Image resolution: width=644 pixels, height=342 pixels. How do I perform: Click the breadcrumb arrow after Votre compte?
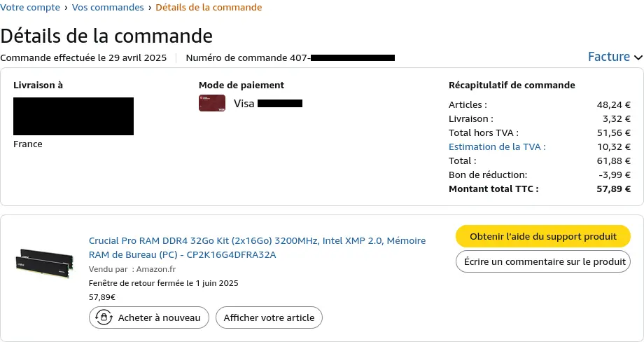click(x=65, y=8)
